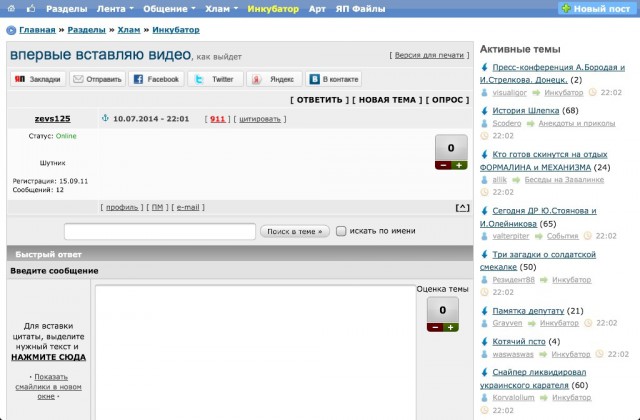Start a НОВАЯ ТЕМА
This screenshot has width=640, height=420.
[387, 100]
